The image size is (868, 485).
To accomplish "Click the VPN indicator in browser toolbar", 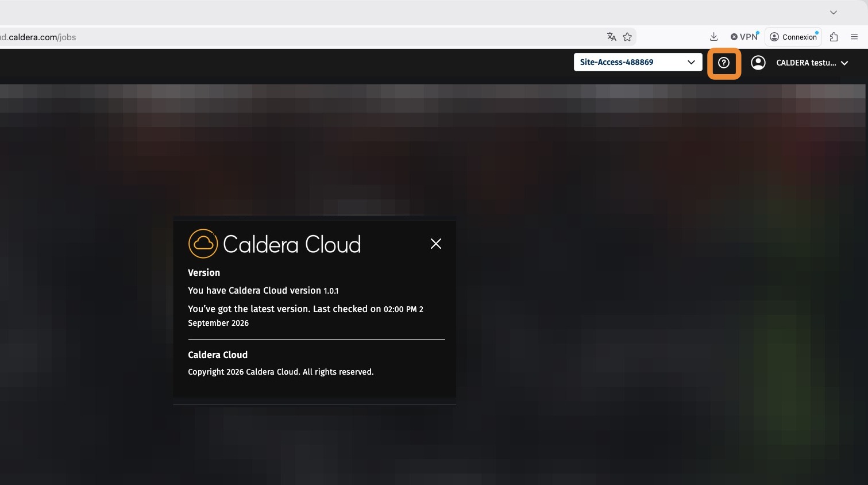I will 744,37.
